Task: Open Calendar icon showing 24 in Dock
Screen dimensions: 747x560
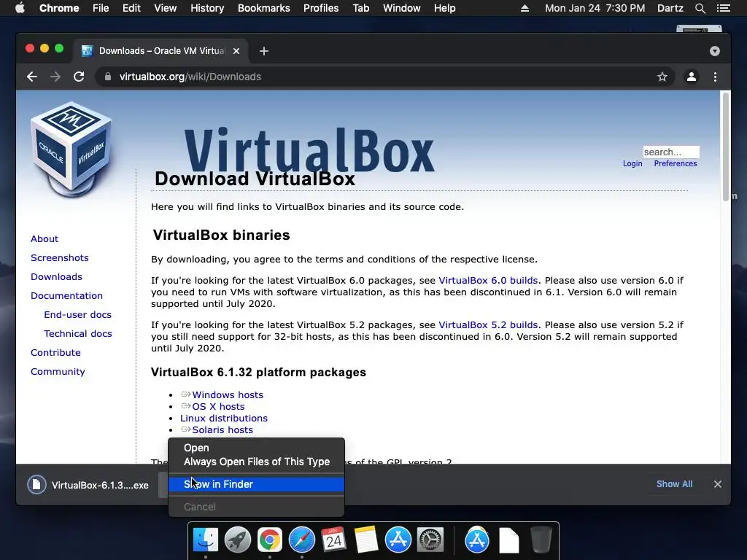Action: point(333,540)
